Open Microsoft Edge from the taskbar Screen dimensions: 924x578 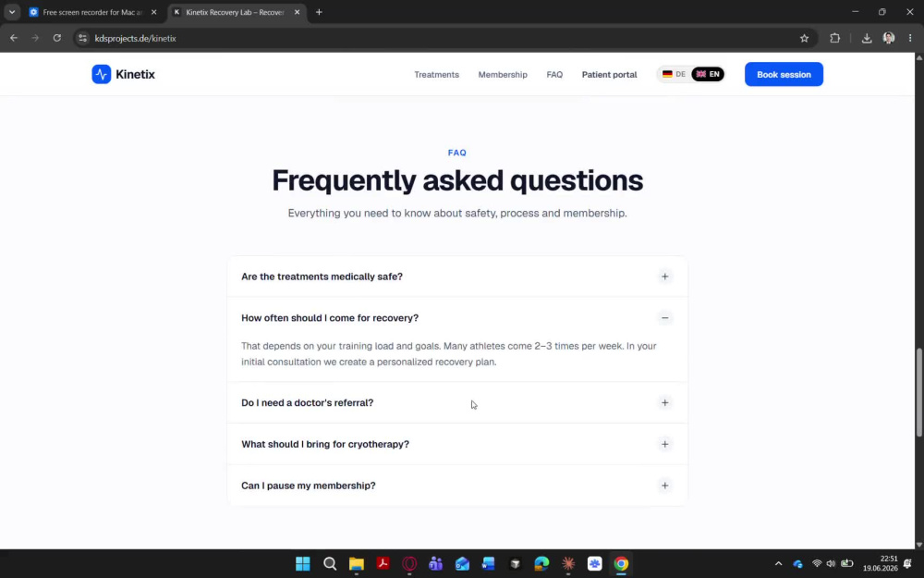(x=541, y=564)
